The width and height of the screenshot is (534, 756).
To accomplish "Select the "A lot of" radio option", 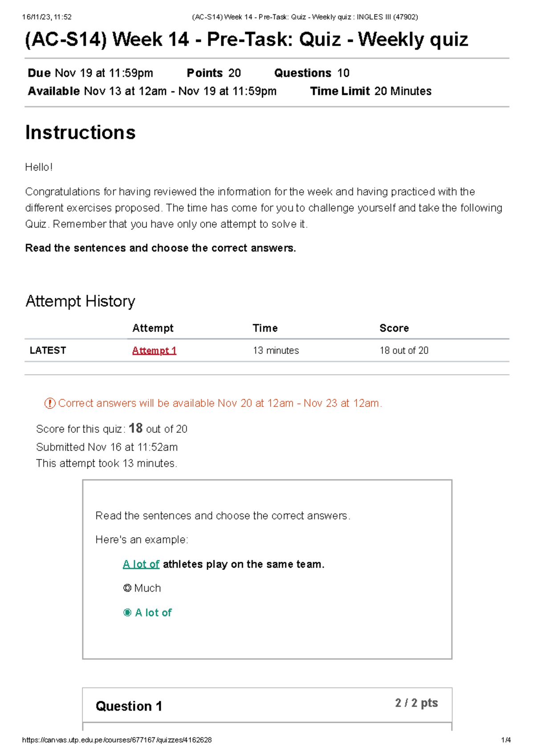I will pos(127,613).
